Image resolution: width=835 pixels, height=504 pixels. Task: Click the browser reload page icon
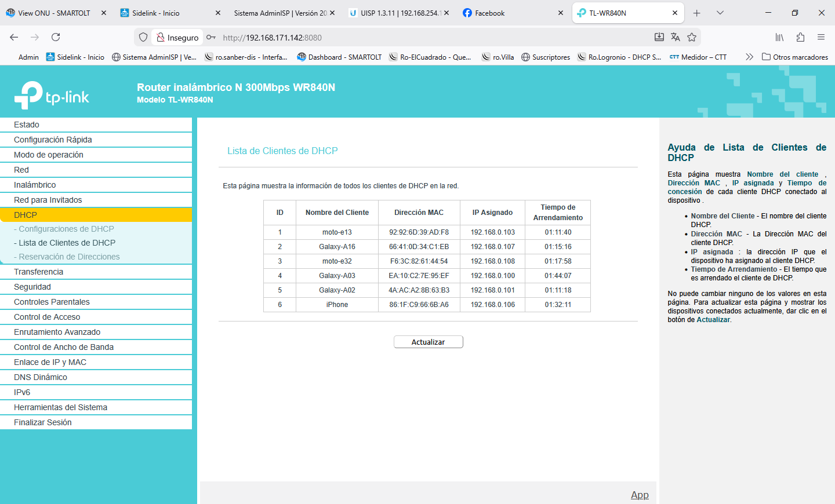[56, 37]
